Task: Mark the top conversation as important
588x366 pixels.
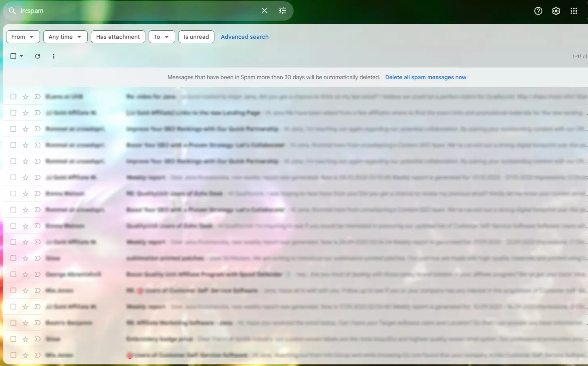Action: click(x=37, y=97)
